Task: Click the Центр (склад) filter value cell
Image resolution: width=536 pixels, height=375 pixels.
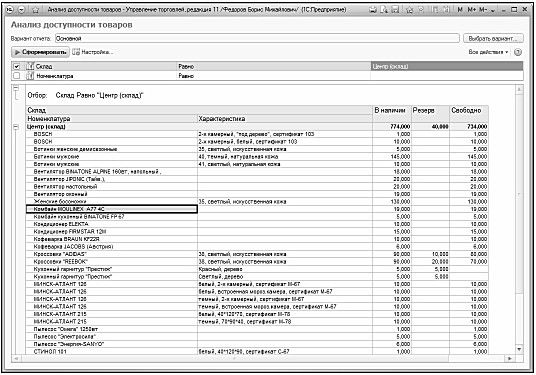Action: coord(447,66)
